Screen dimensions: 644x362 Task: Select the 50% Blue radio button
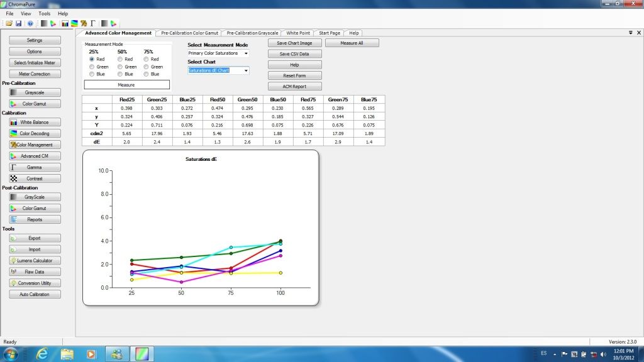coord(120,74)
